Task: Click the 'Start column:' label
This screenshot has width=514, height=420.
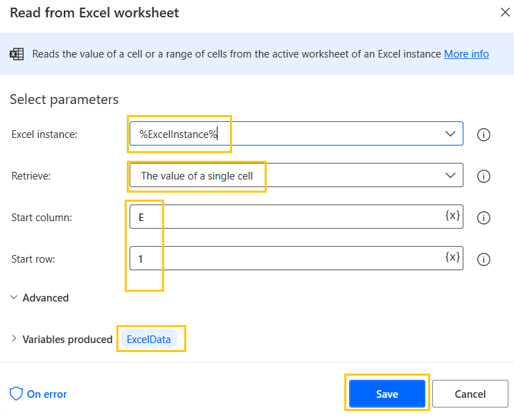Action: (x=42, y=218)
